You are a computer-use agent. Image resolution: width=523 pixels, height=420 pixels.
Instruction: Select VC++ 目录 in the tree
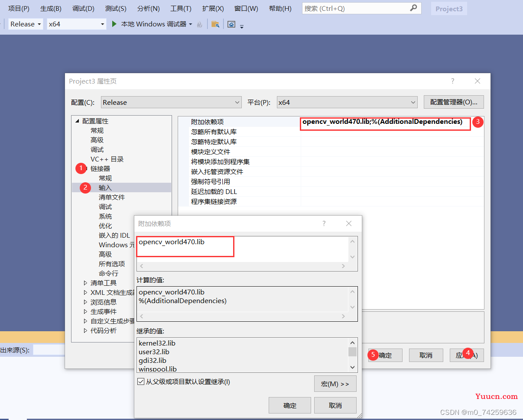coord(107,159)
